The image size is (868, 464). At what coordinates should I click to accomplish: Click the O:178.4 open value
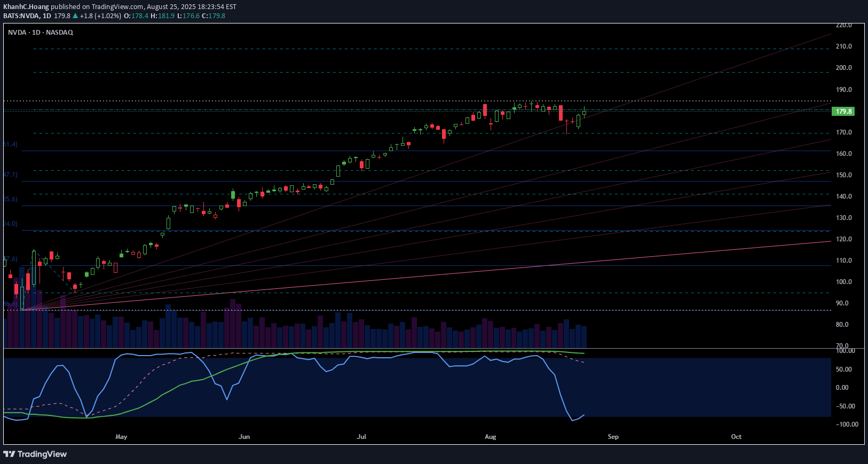[x=136, y=16]
